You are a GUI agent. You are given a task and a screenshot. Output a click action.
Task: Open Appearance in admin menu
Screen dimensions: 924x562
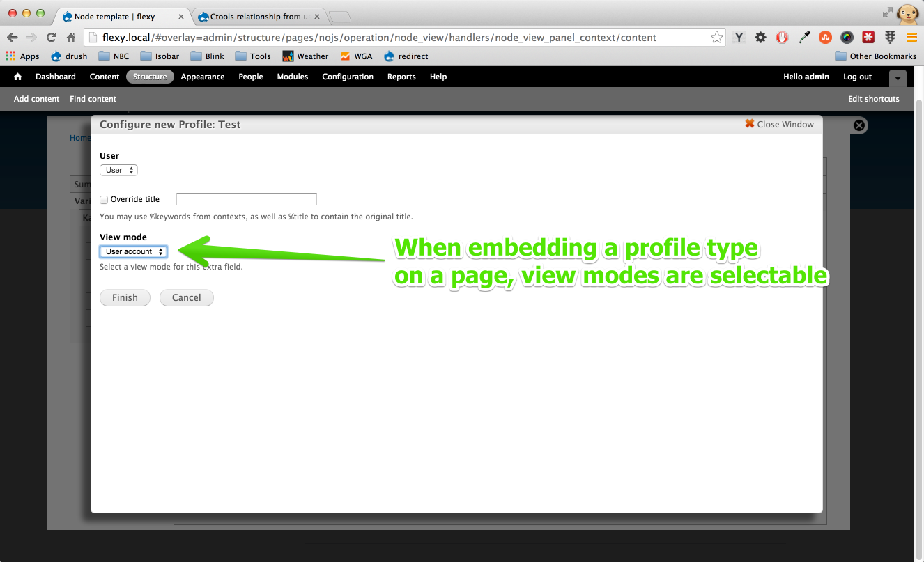203,77
